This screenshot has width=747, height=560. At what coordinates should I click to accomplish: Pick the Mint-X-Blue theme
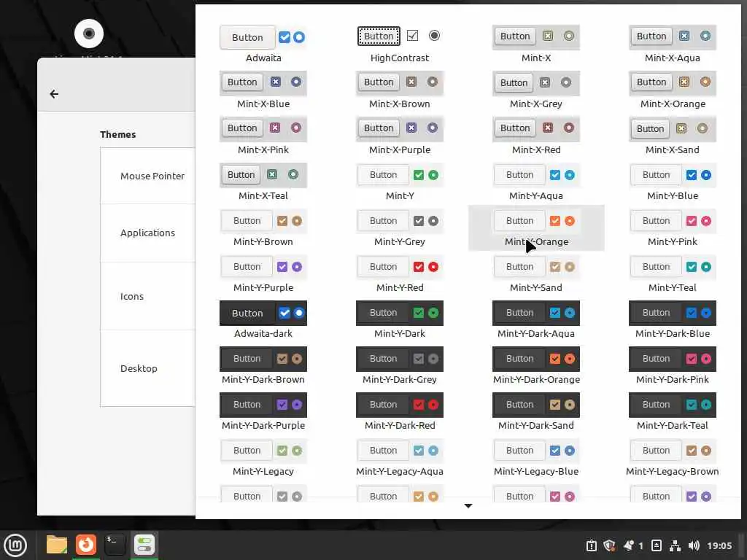263,90
